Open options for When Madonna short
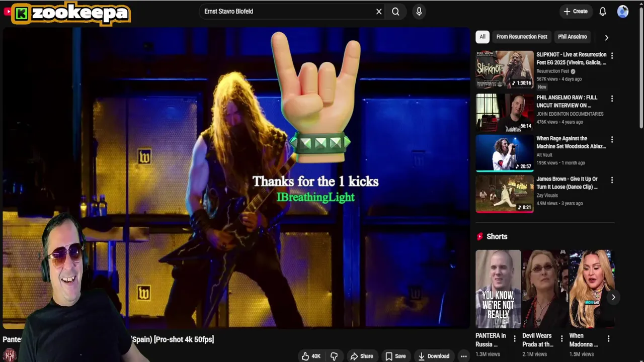The height and width of the screenshot is (362, 644). point(608,339)
